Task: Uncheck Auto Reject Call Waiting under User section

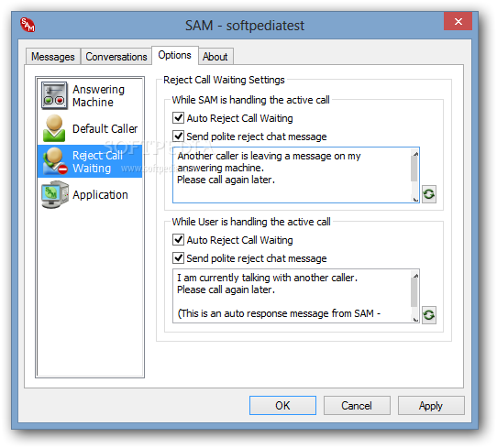Action: (178, 240)
